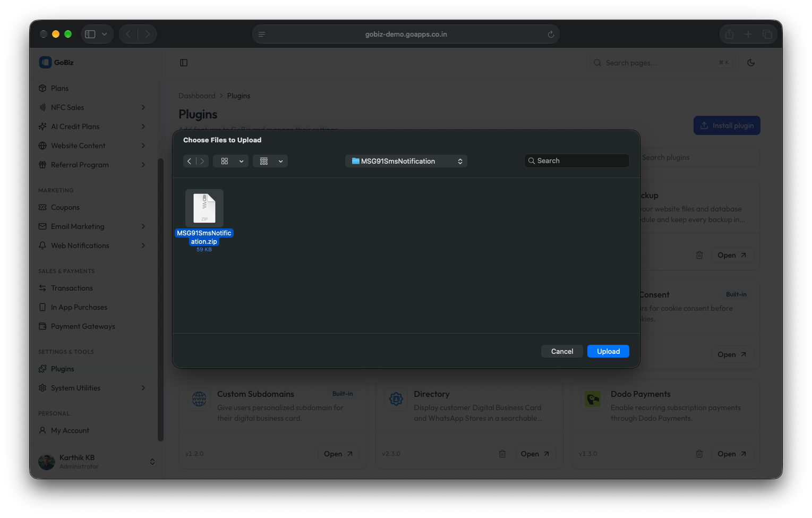Click the GoBiz logo icon
The image size is (812, 518).
coord(45,62)
